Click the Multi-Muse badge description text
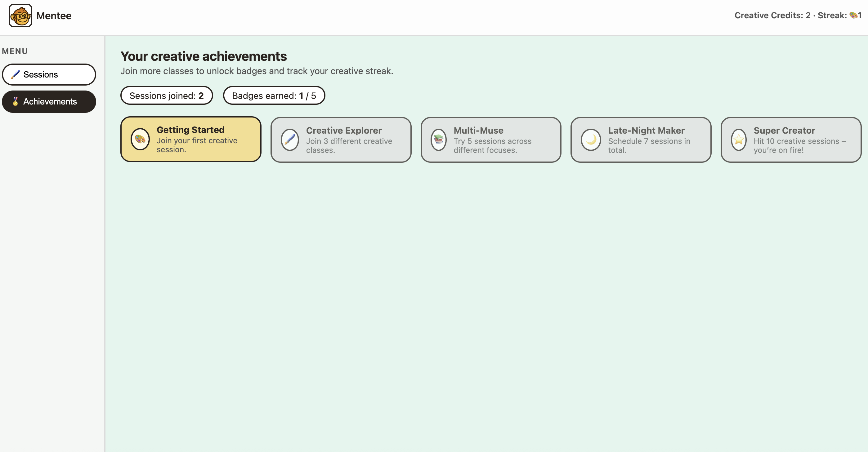Screen dimensions: 868x452 pyautogui.click(x=492, y=145)
